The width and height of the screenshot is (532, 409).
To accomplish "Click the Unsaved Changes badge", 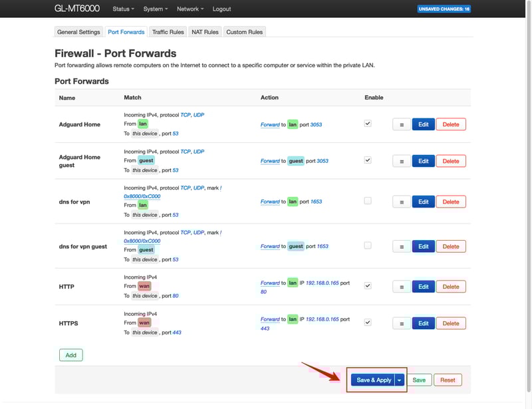I will [x=444, y=9].
